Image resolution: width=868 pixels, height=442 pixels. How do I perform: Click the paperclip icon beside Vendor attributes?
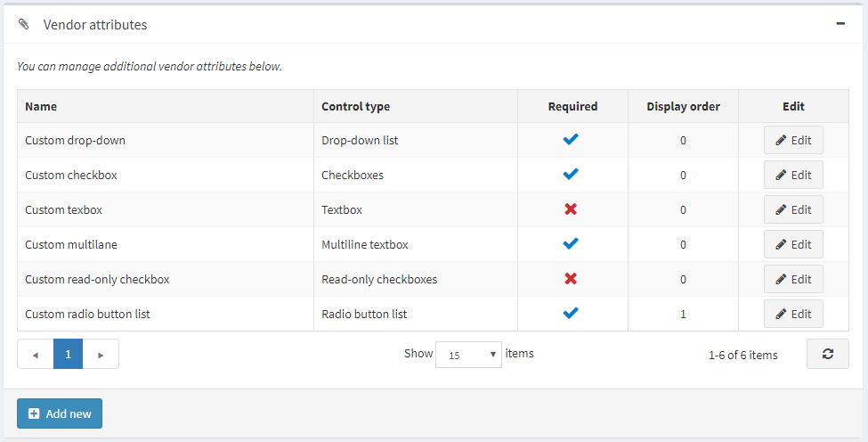pos(24,25)
